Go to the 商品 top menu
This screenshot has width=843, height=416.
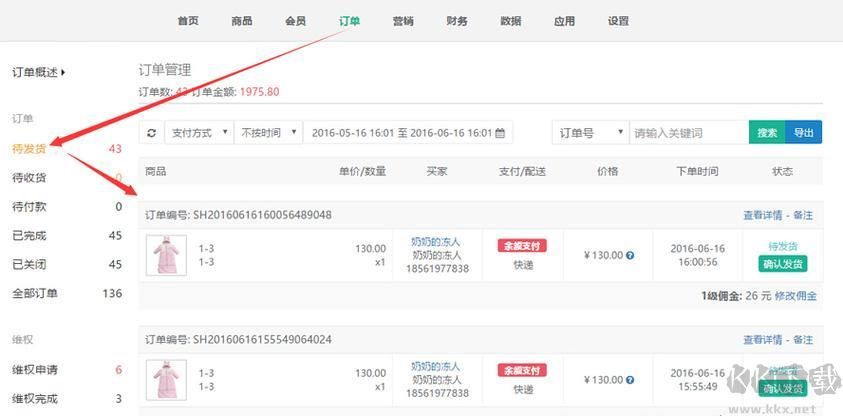[x=241, y=21]
